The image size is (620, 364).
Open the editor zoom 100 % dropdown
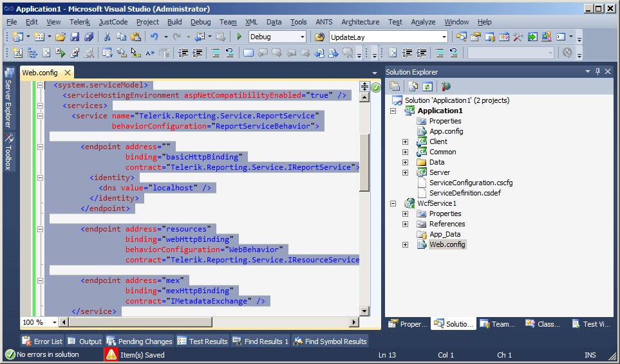(x=53, y=322)
